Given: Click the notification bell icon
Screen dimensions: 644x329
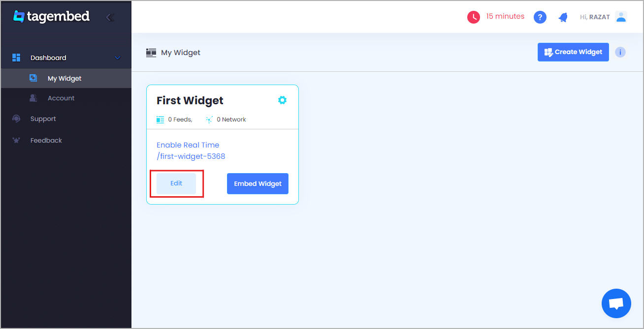Looking at the screenshot, I should click(563, 16).
